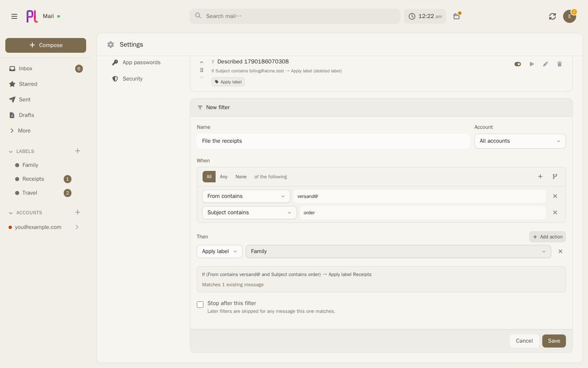Open the Family label dropdown
Screen dimensions: 588x368
tap(398, 251)
